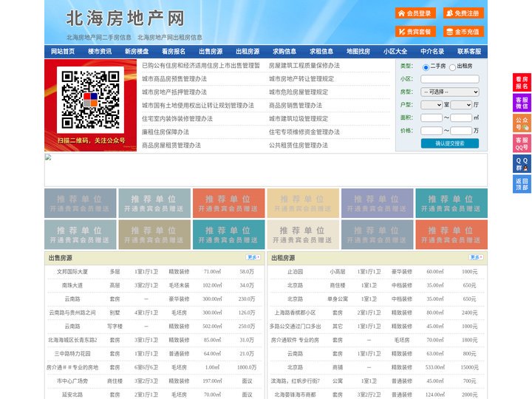The height and width of the screenshot is (399, 532).
Task: Open 出售房源 in the navigation bar
Action: click(211, 52)
